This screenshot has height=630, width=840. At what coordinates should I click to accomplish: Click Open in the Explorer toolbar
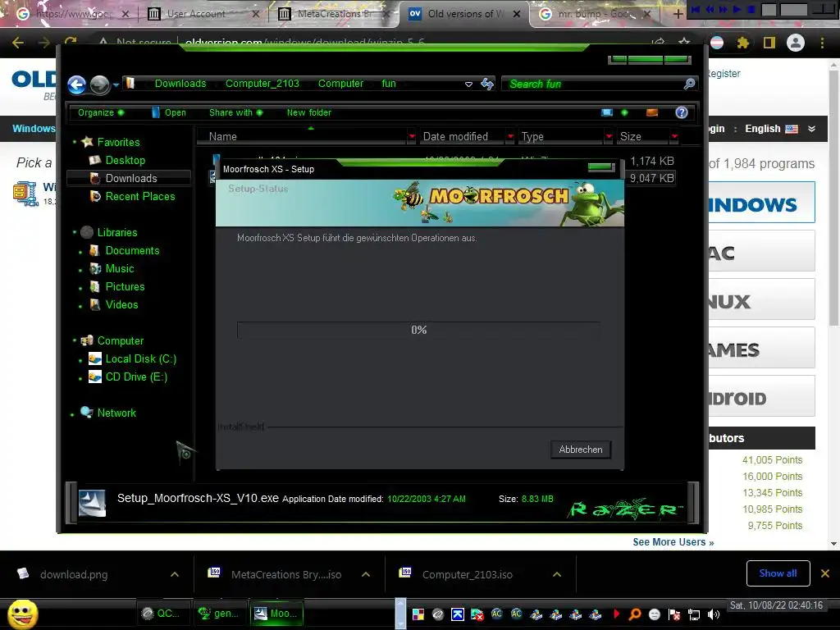[169, 112]
